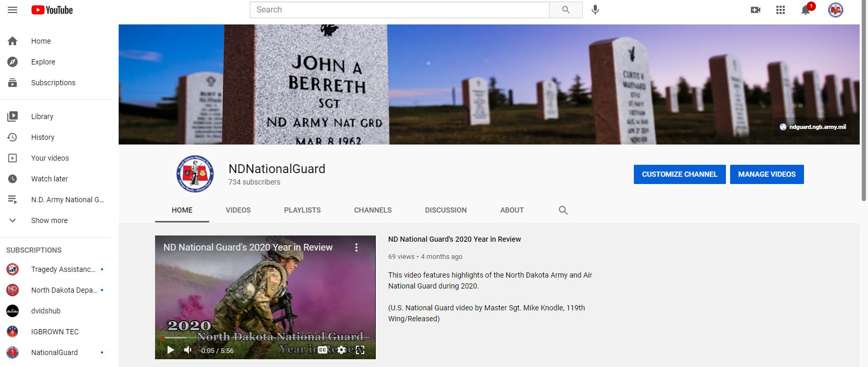868x367 pixels.
Task: Search the channel with magnifier icon
Action: [563, 210]
